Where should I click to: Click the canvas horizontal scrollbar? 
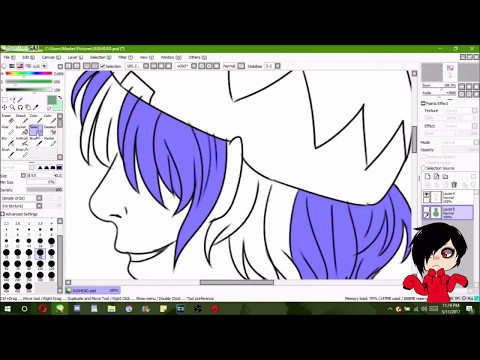point(237,282)
